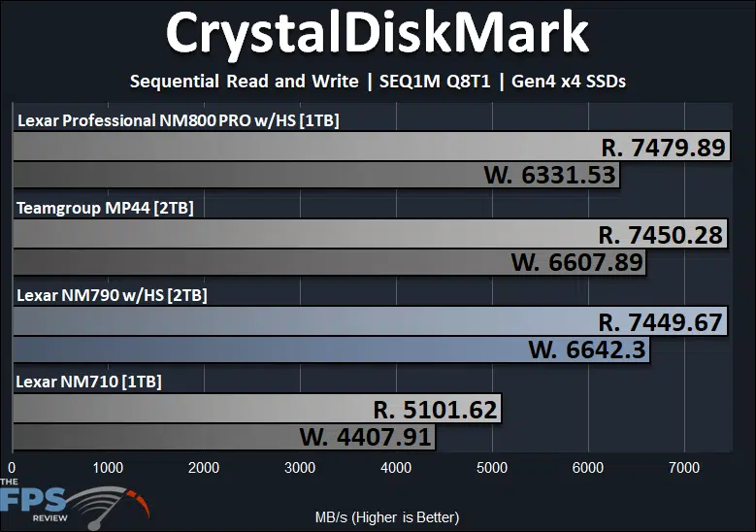Image resolution: width=756 pixels, height=532 pixels.
Task: Click the read value 'R. 7479.89'
Action: [663, 148]
